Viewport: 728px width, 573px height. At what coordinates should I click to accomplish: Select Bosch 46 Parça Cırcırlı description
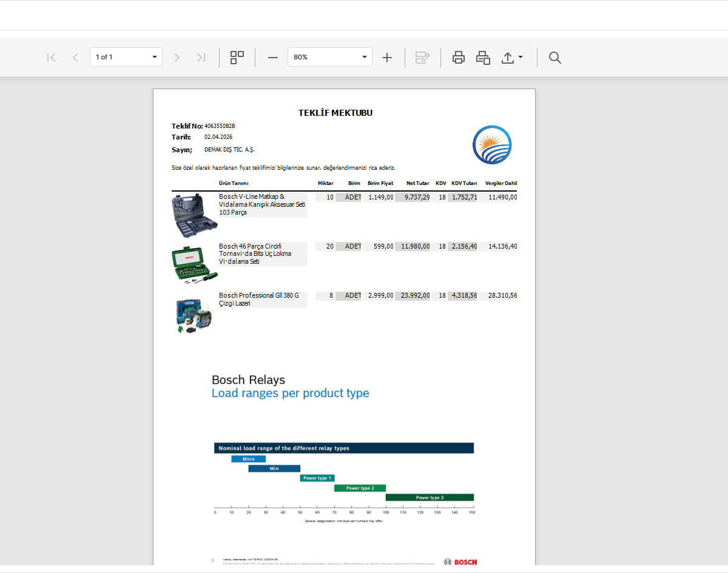(263, 253)
